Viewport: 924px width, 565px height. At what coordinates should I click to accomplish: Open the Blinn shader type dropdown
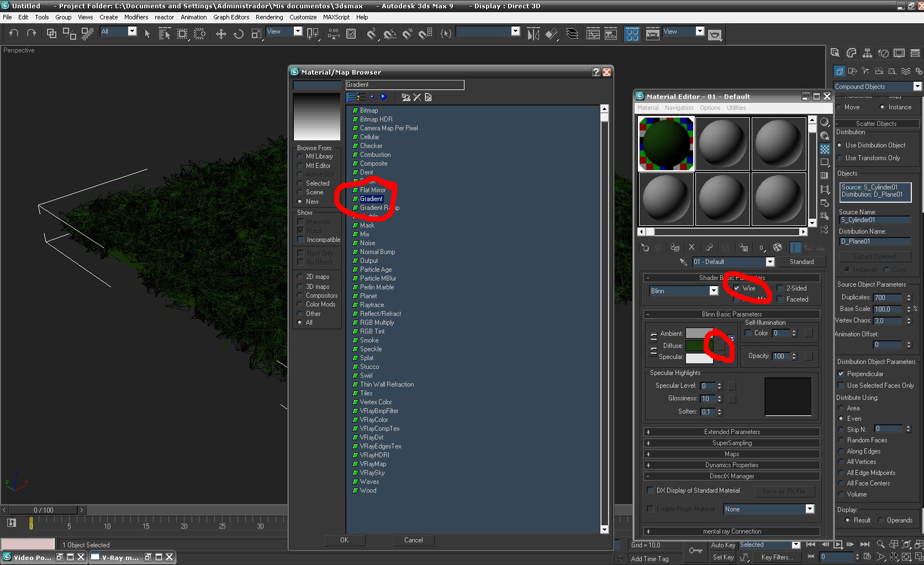[x=714, y=291]
